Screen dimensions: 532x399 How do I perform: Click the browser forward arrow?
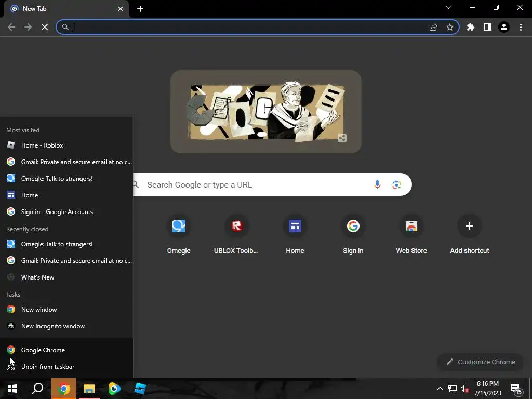pos(28,27)
